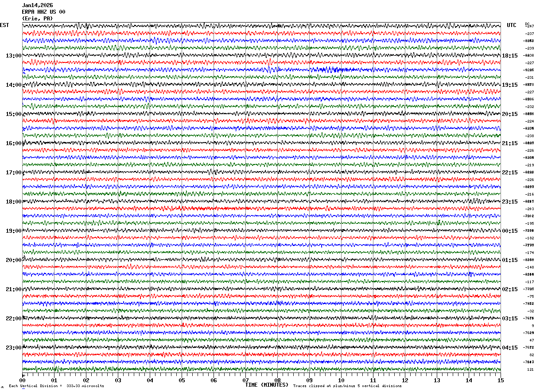The width and height of the screenshot is (536, 392).
Task: Click the 22:15 UTC time label
Action: click(510, 173)
